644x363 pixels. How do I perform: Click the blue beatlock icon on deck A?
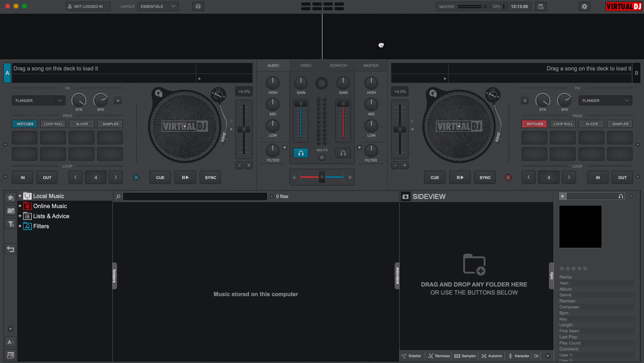point(136,177)
